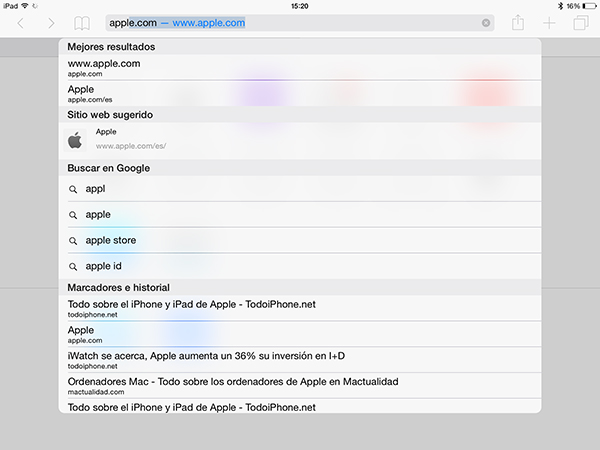600x450 pixels.
Task: Open Ordenadores Mac Mactualidad entry
Action: 300,386
